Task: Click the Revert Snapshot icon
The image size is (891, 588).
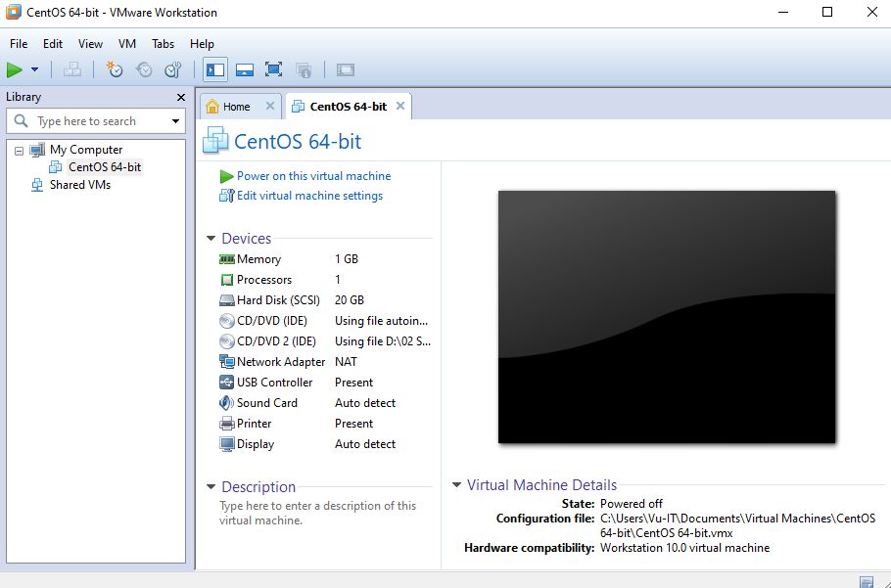Action: coord(144,69)
